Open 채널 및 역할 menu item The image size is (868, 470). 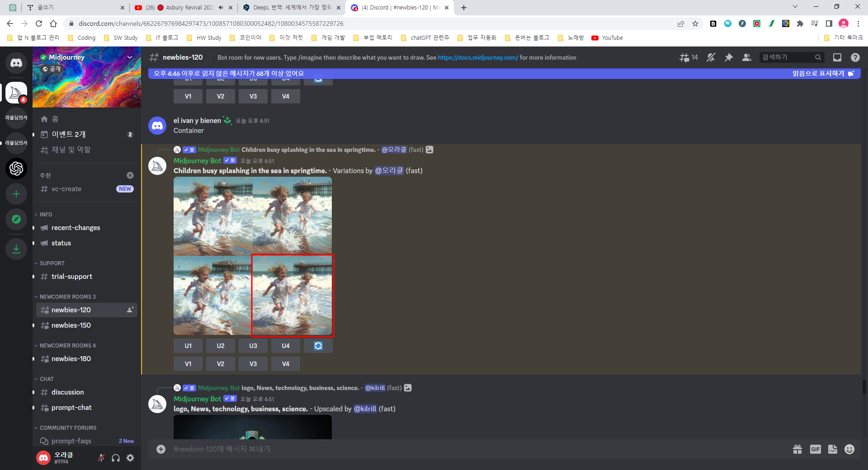[87, 150]
